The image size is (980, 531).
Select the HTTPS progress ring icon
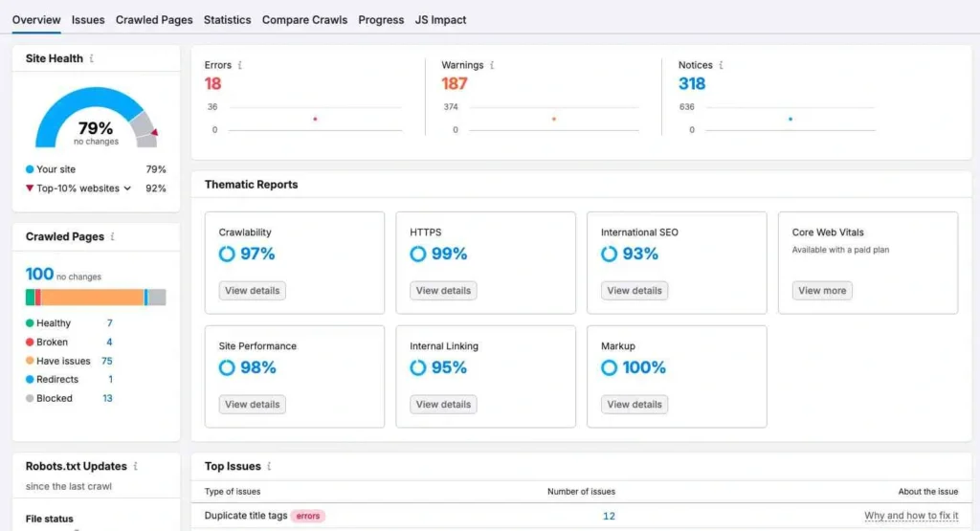[418, 254]
